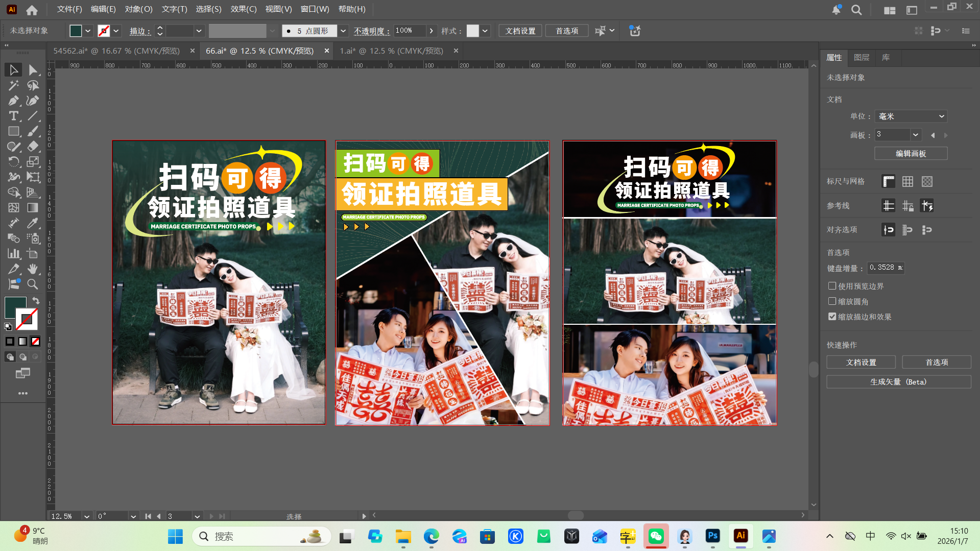Open WeChat from the taskbar
The height and width of the screenshot is (551, 980).
656,536
